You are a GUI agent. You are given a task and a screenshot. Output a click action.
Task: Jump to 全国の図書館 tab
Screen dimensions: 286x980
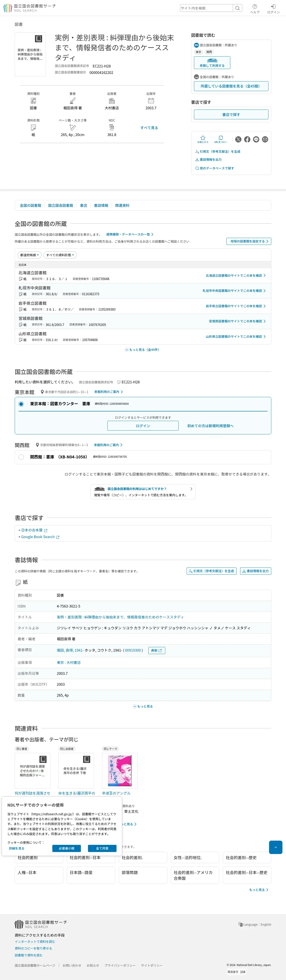tap(31, 205)
